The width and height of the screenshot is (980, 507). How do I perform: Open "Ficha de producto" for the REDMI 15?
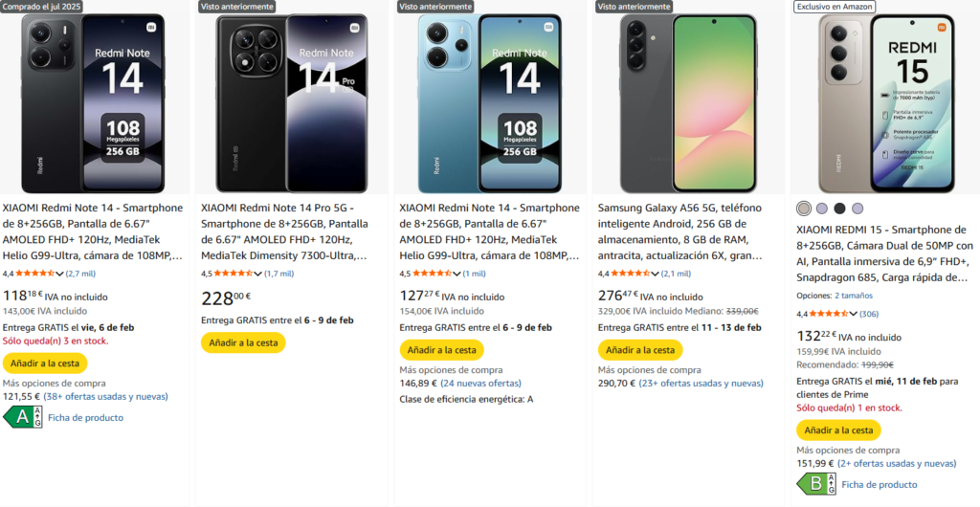click(x=879, y=484)
